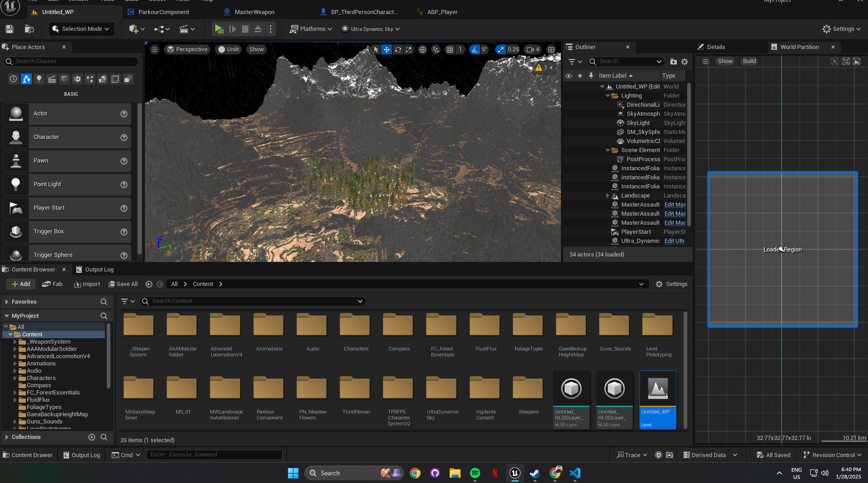868x483 pixels.
Task: Toggle grid snapping in the viewport toolbar
Action: point(450,49)
